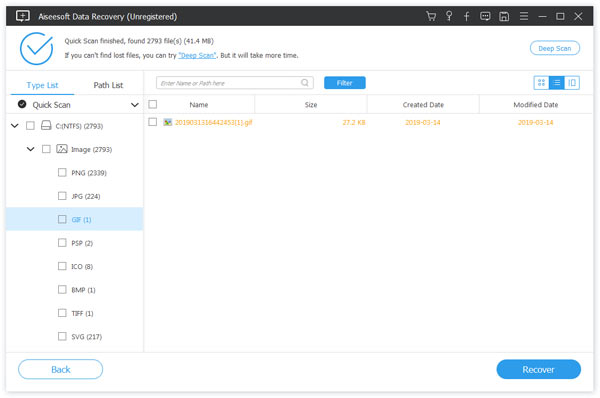This screenshot has height=398, width=600.
Task: Sort by Modified Date column header
Action: point(536,104)
